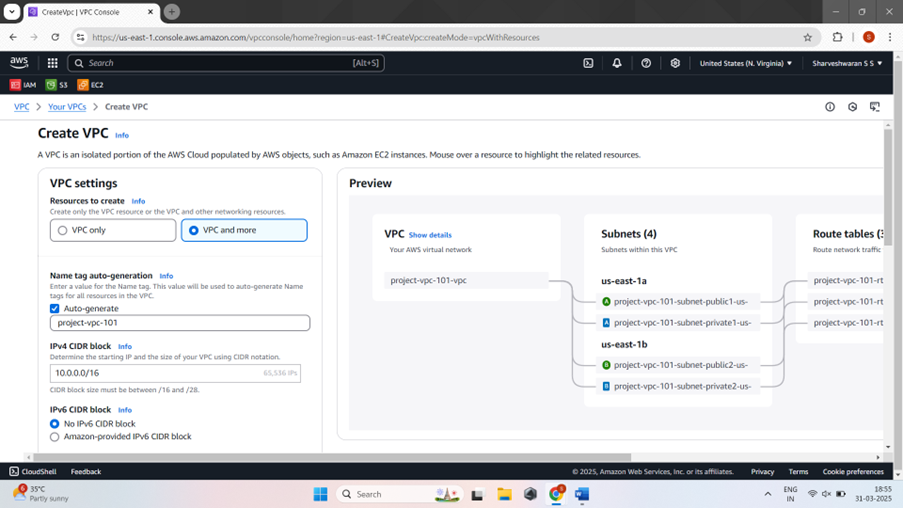Open the Chrome three-dot menu

(x=890, y=37)
